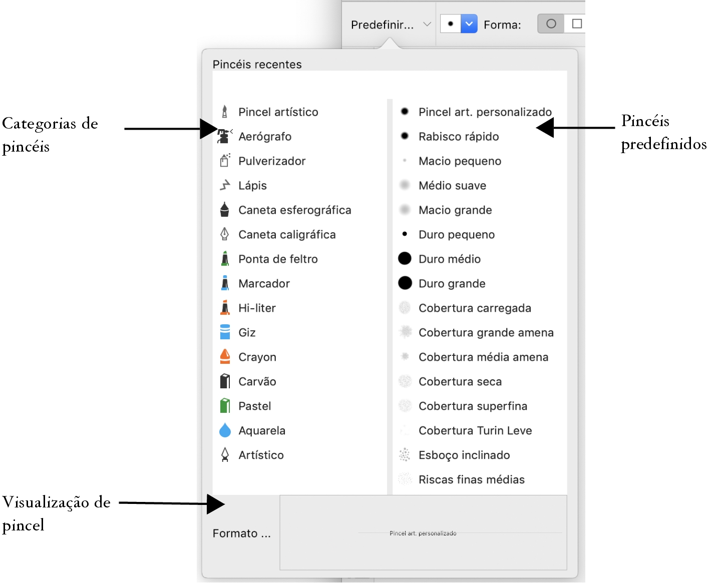Switch to square brush shape
This screenshot has width=728, height=585.
tap(577, 24)
